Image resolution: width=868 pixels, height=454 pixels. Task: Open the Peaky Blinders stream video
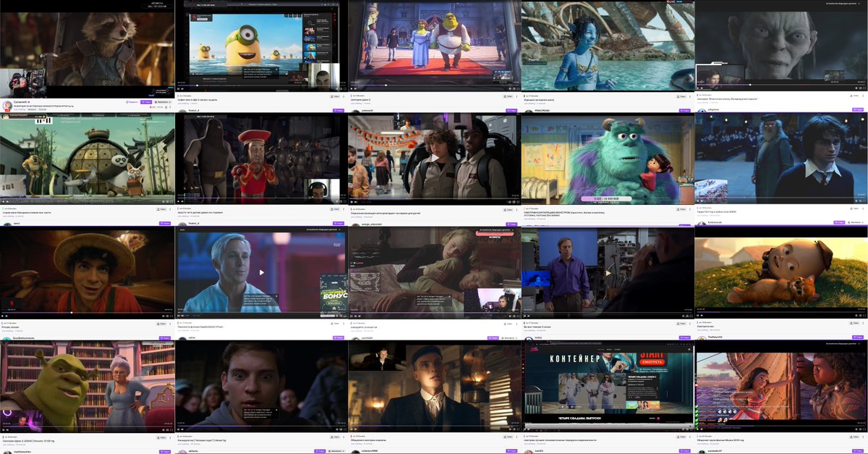click(x=434, y=387)
